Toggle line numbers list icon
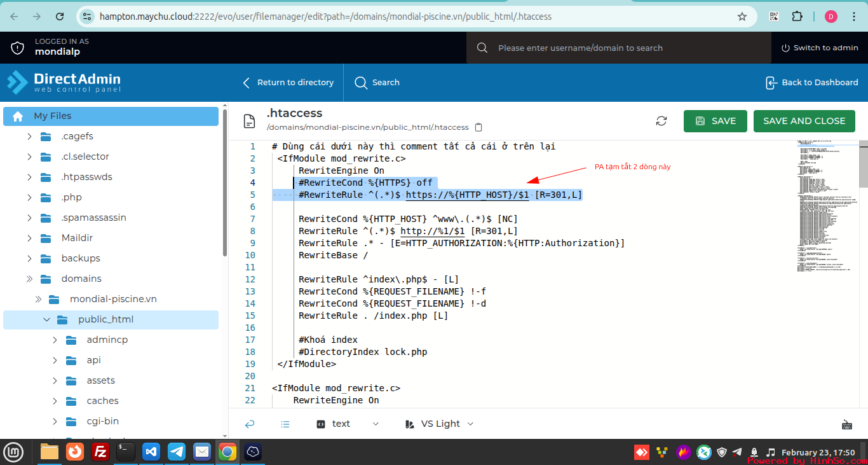This screenshot has width=868, height=465. [285, 424]
